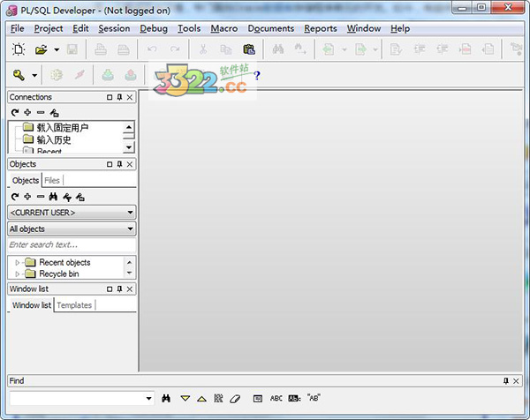Refresh the Connections panel
This screenshot has height=420, width=530.
pyautogui.click(x=15, y=112)
